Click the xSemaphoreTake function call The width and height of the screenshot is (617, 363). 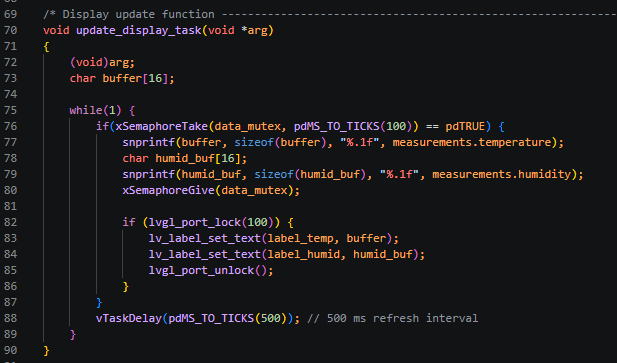tap(161, 126)
